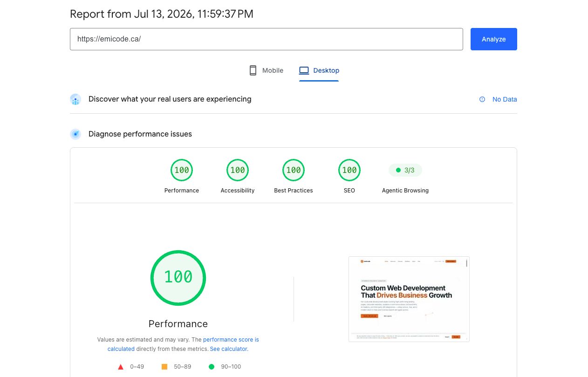The width and height of the screenshot is (588, 377).
Task: Click the Agentic Browsing label
Action: [405, 191]
